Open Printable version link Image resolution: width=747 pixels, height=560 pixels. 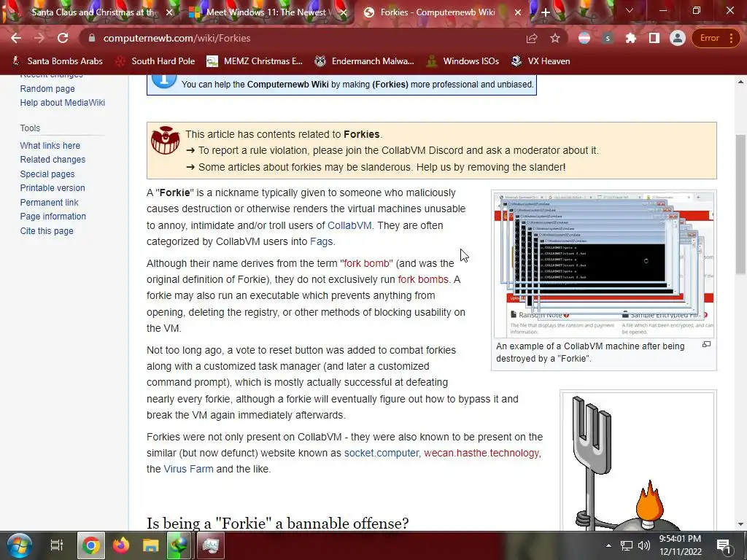point(53,187)
